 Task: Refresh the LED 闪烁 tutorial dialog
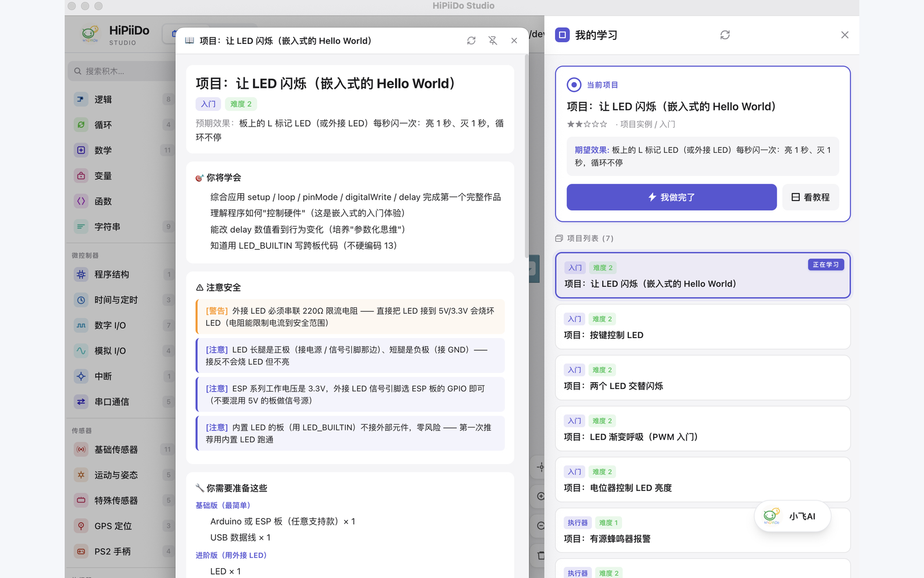(x=471, y=40)
